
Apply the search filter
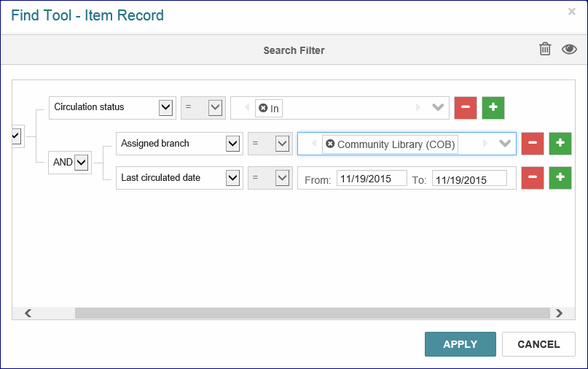point(460,344)
